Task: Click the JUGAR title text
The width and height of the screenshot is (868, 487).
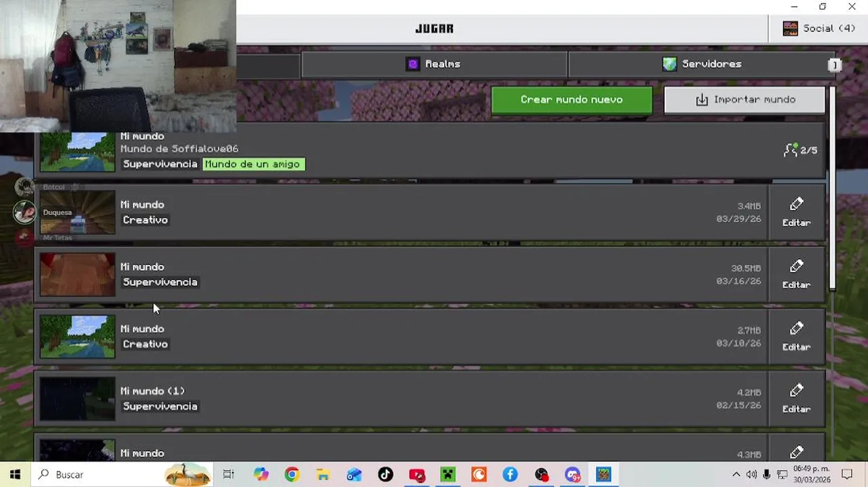Action: tap(434, 28)
